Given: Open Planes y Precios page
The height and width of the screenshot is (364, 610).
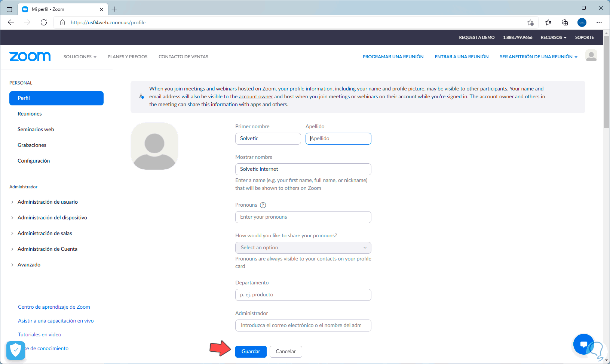Looking at the screenshot, I should [128, 57].
